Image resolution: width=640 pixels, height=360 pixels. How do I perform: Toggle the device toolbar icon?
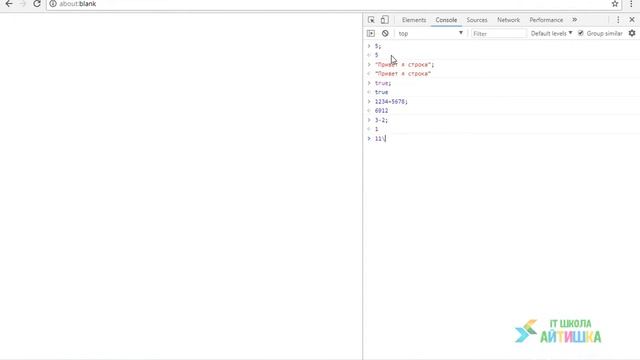(384, 20)
